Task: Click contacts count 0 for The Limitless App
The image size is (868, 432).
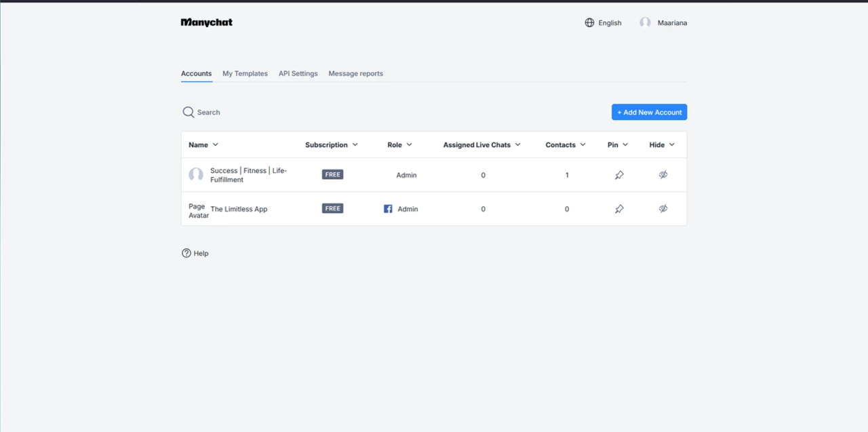Action: pyautogui.click(x=567, y=209)
